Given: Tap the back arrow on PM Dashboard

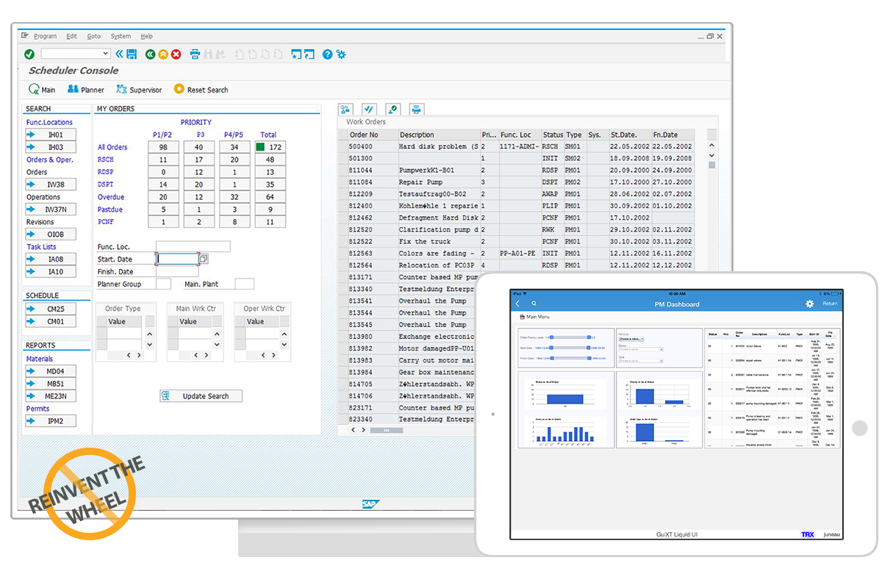Looking at the screenshot, I should pos(517,304).
